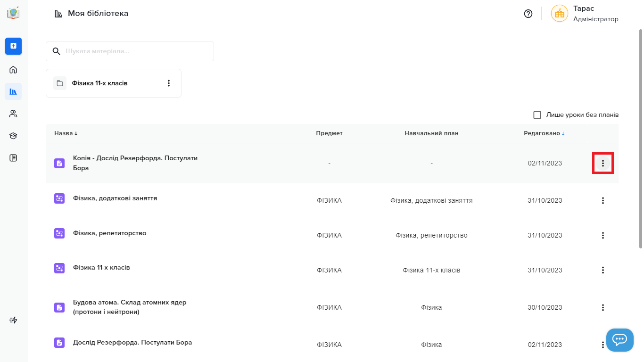Open the Фізика 11-х класів folder card

(x=114, y=83)
